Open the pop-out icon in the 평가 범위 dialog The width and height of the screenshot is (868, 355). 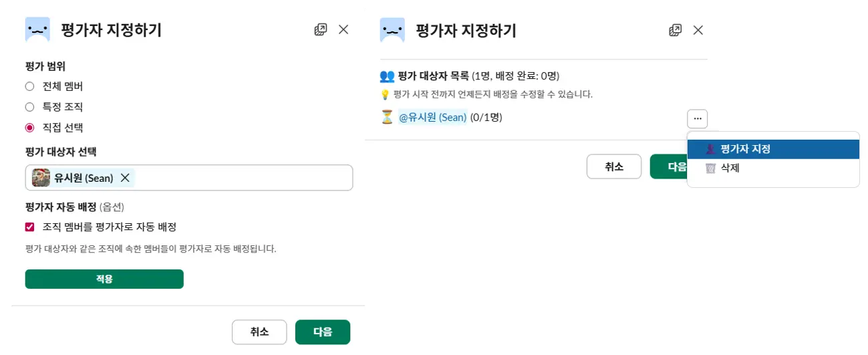[x=321, y=29]
